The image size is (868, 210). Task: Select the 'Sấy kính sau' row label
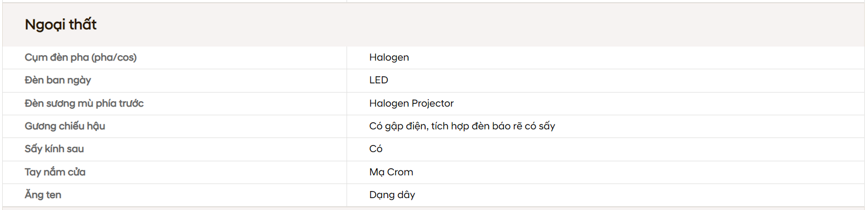54,149
